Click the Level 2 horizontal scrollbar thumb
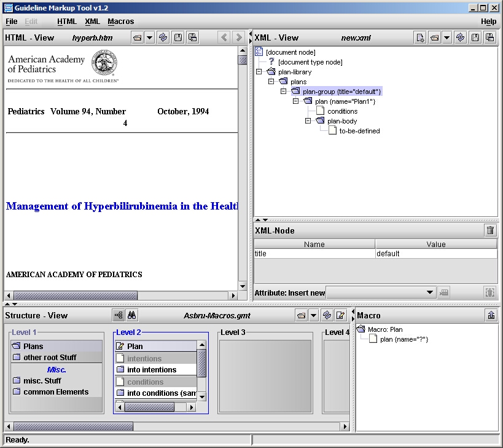 pos(149,407)
